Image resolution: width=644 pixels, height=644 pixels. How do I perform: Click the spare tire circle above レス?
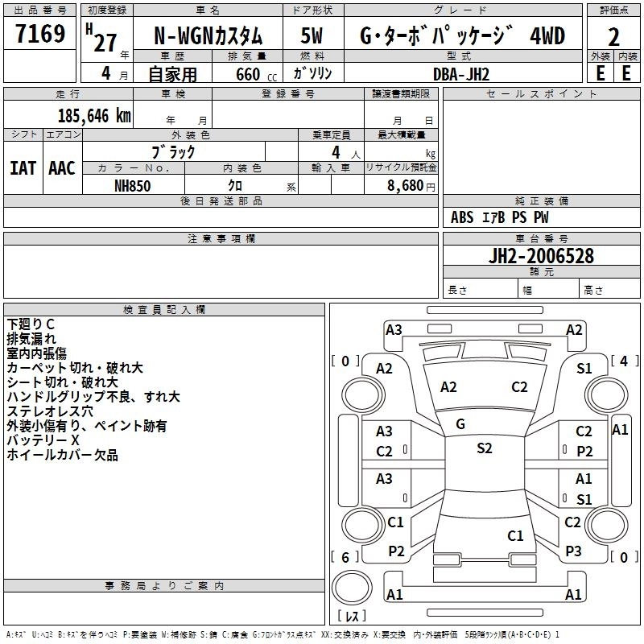click(352, 588)
